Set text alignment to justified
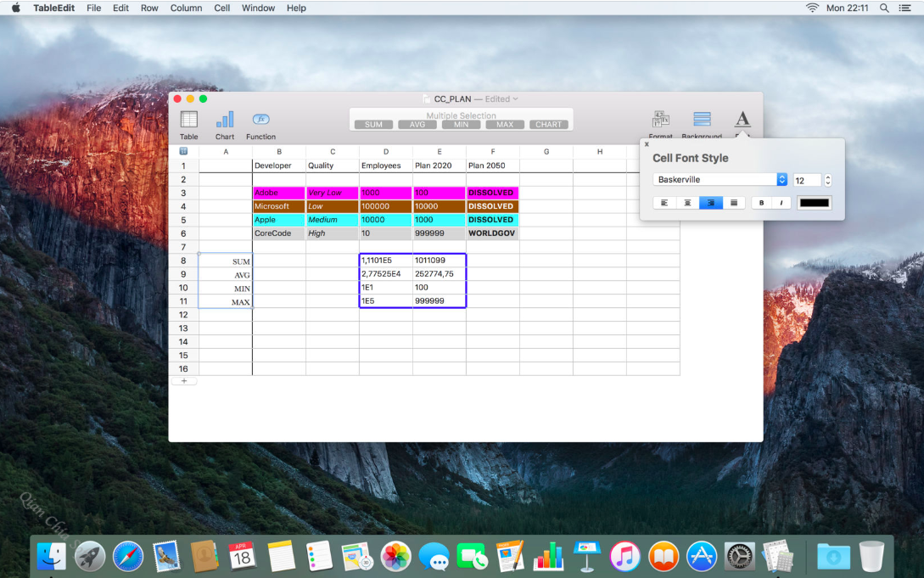This screenshot has width=924, height=578. coord(734,203)
